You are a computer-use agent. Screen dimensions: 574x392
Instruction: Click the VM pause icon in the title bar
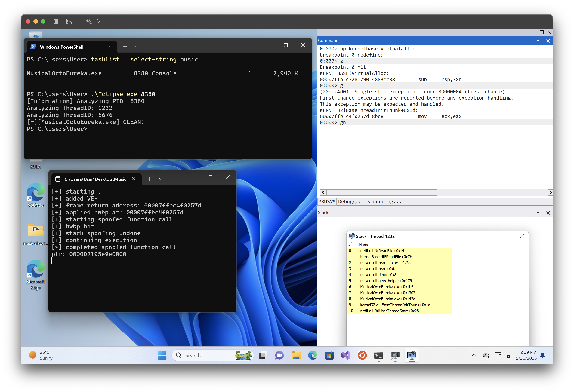[56, 21]
